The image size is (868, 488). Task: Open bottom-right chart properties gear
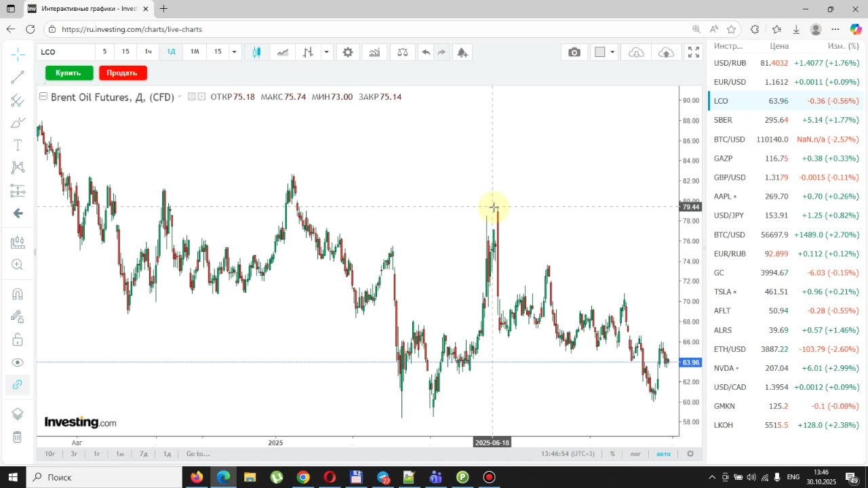(x=690, y=453)
